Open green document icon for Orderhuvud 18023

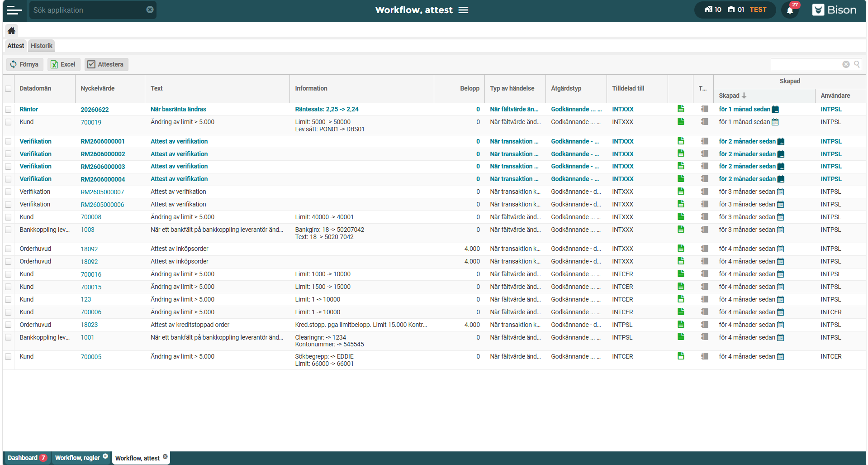[681, 324]
